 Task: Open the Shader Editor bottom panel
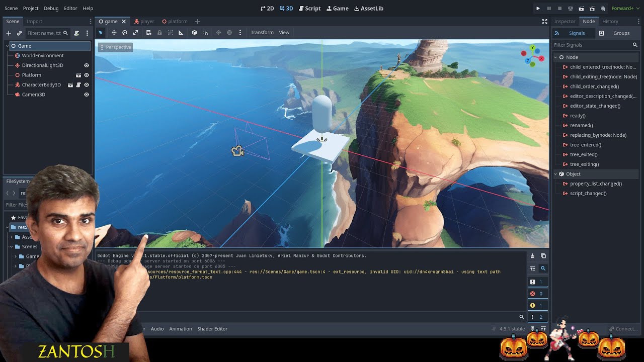point(212,329)
